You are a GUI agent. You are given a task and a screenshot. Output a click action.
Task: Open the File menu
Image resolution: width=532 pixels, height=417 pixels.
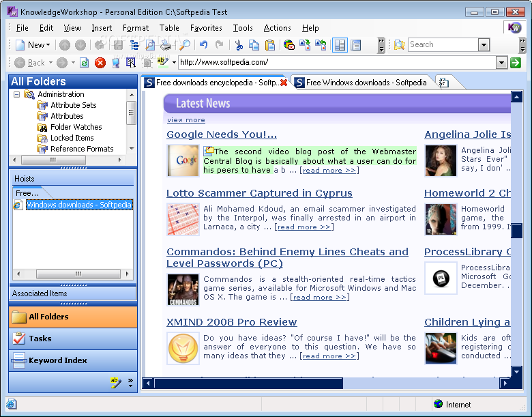click(x=22, y=28)
